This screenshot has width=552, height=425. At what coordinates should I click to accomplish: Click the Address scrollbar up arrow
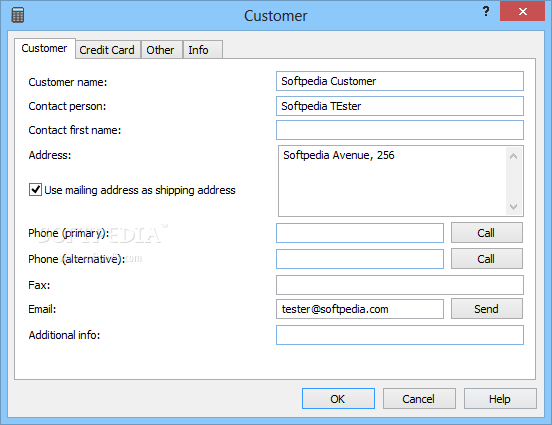pyautogui.click(x=514, y=156)
